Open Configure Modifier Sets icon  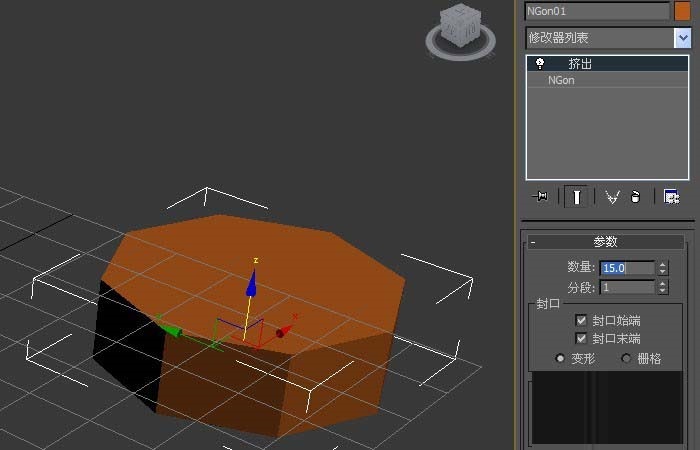coord(671,197)
